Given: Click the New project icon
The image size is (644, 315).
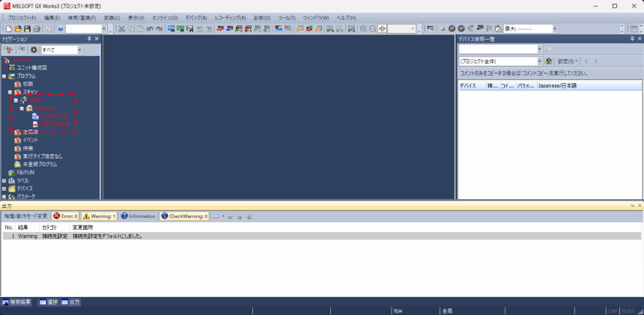Looking at the screenshot, I should [x=8, y=28].
